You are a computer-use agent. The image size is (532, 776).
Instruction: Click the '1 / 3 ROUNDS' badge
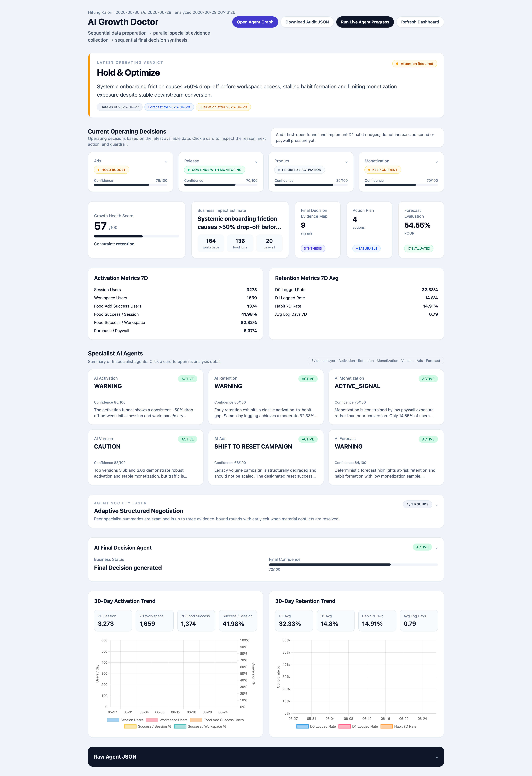(x=417, y=505)
